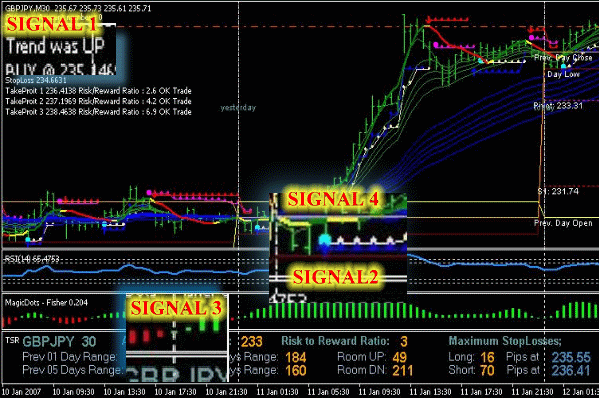Viewport: 599px width, 398px height.
Task: Click the S1: 231.74 level label
Action: pyautogui.click(x=558, y=191)
